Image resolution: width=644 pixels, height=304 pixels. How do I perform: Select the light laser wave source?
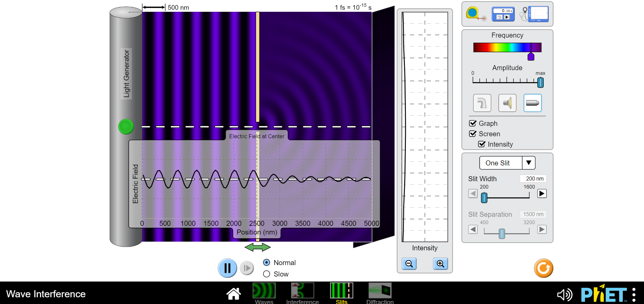click(532, 103)
